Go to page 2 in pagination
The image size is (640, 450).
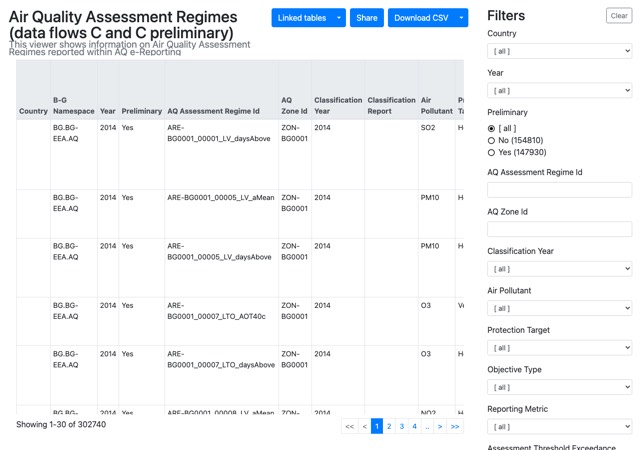point(389,426)
